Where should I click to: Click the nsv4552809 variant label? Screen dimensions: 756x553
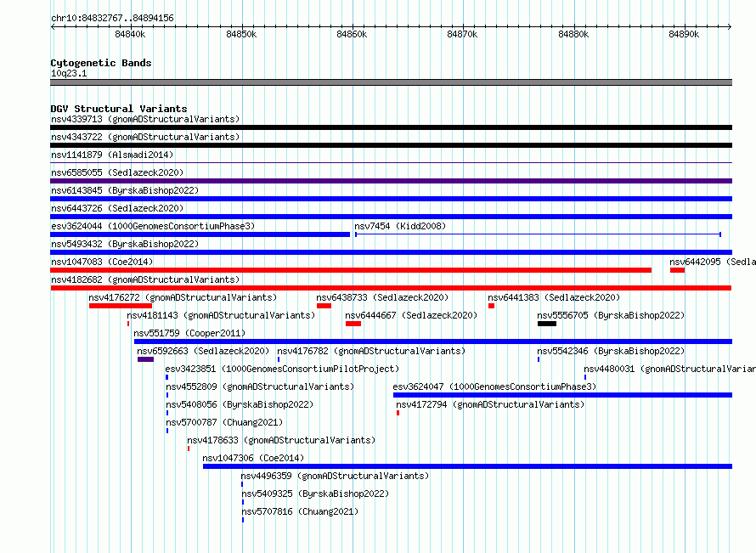(x=260, y=387)
